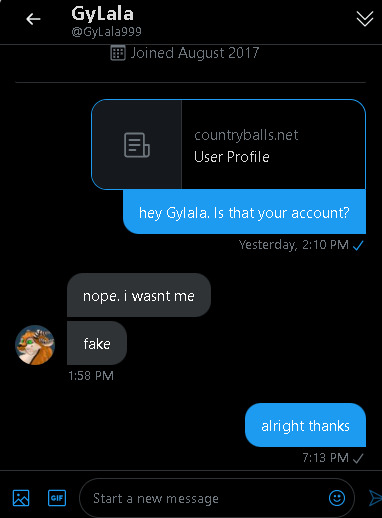Attach a photo with the image icon
Viewport: 382px width, 518px height.
[x=21, y=498]
